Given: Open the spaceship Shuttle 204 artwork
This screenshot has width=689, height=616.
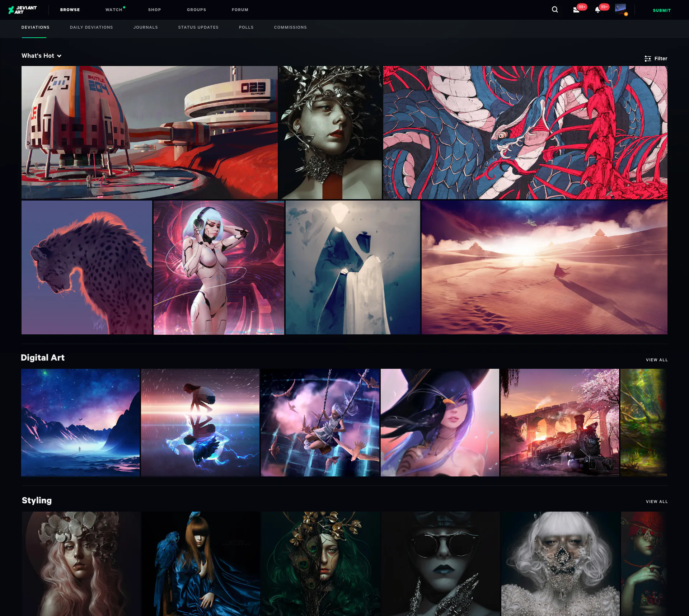Looking at the screenshot, I should click(150, 132).
